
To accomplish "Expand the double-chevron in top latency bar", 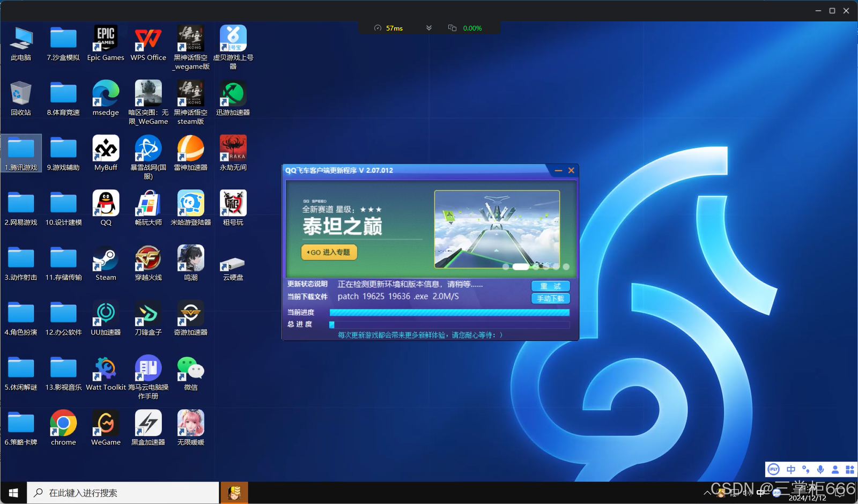I will 429,28.
